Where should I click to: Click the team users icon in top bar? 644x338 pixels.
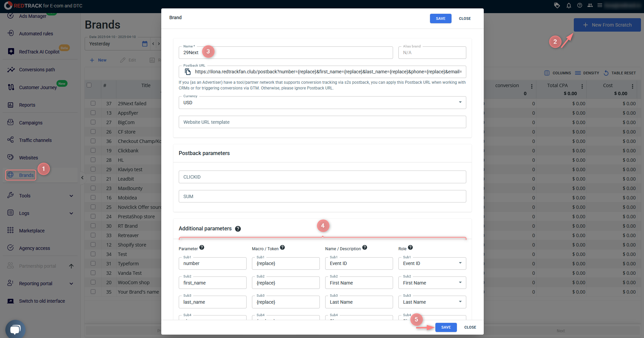click(590, 5)
